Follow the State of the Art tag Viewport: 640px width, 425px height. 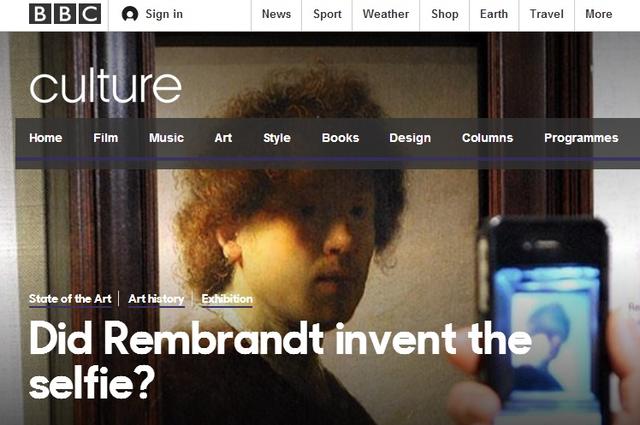tap(70, 299)
